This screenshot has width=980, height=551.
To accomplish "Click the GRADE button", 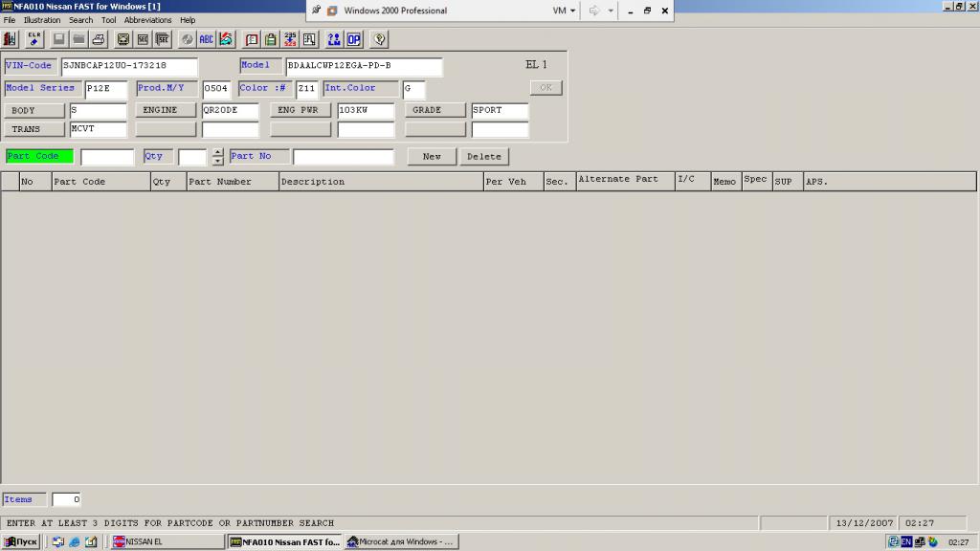I will click(435, 110).
